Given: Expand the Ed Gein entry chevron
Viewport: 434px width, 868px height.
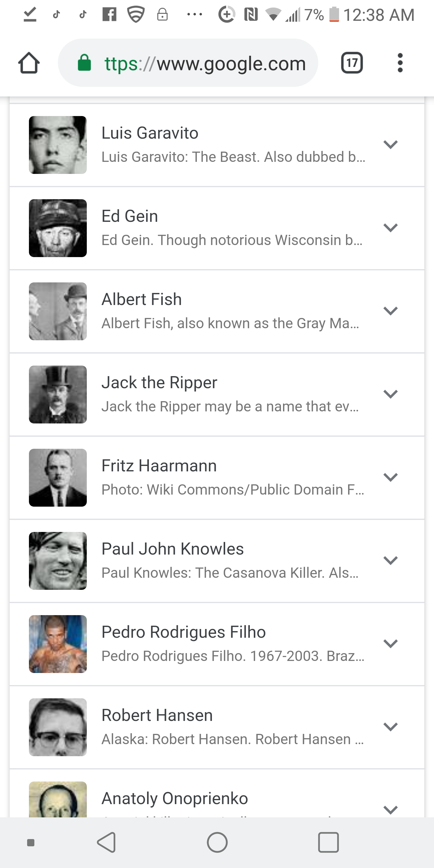Looking at the screenshot, I should pyautogui.click(x=391, y=228).
